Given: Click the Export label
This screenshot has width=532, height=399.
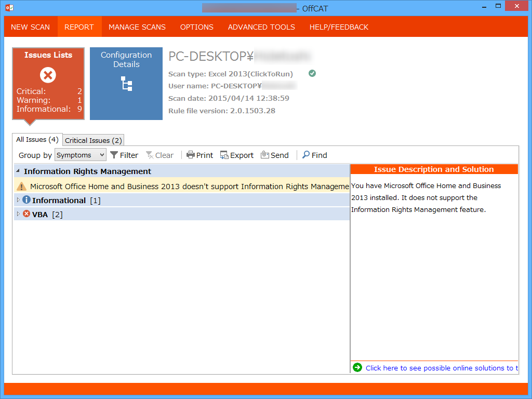Looking at the screenshot, I should (242, 155).
